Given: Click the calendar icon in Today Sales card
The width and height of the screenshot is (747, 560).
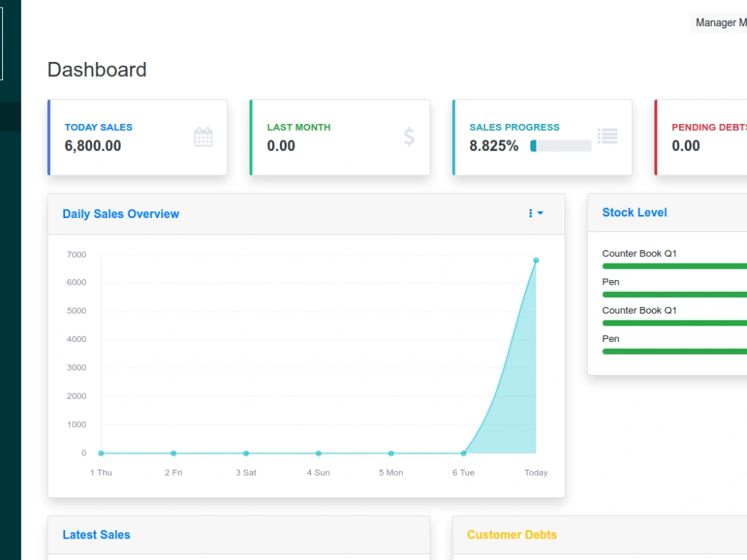Looking at the screenshot, I should coord(203,137).
